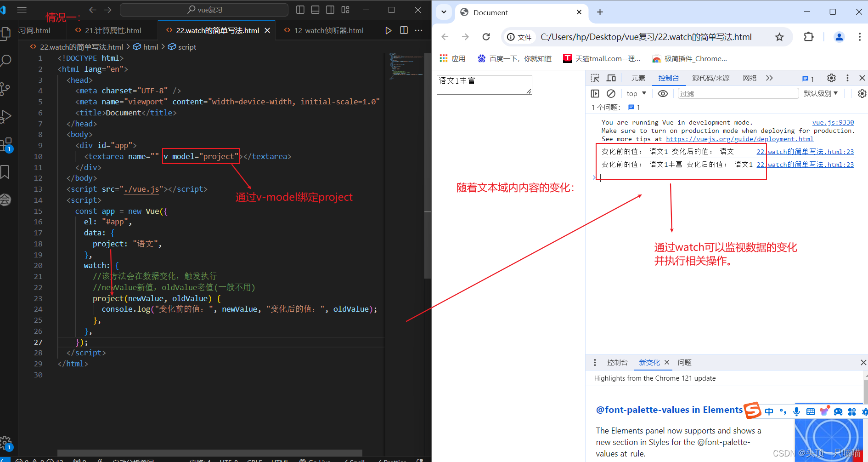This screenshot has height=462, width=868.
Task: Expand more DevTools tabs chevron
Action: (769, 78)
